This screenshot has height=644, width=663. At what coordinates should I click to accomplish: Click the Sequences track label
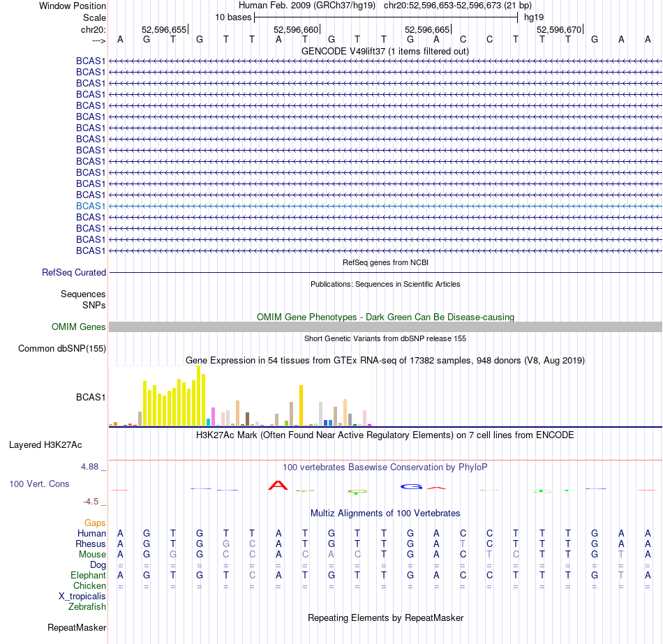pyautogui.click(x=83, y=294)
